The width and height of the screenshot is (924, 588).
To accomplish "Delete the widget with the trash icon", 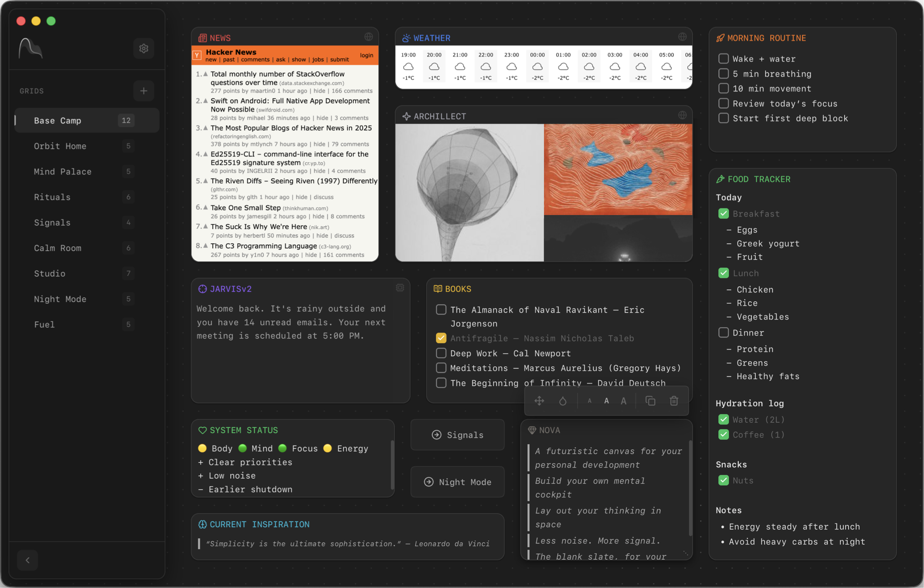I will click(x=674, y=401).
